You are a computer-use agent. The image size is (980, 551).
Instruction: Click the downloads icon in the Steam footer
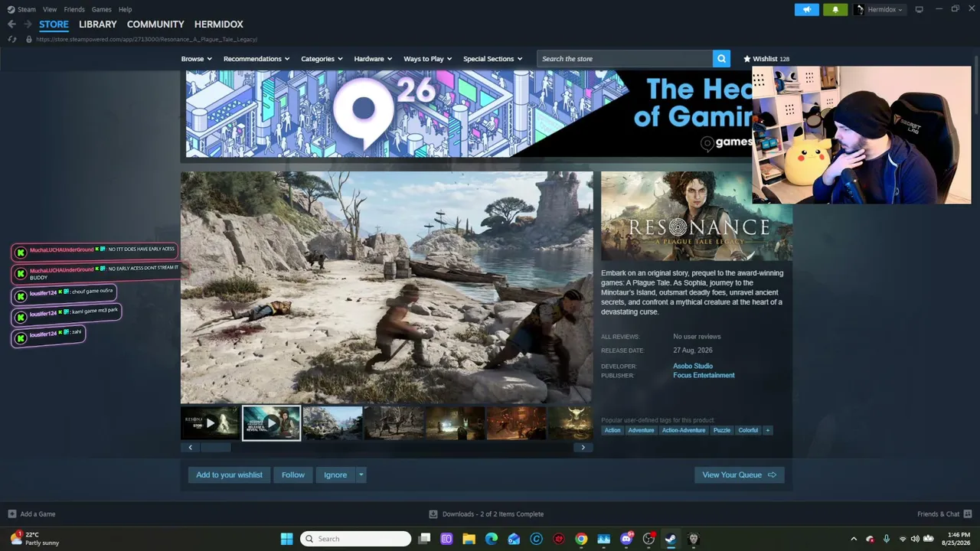(x=433, y=514)
